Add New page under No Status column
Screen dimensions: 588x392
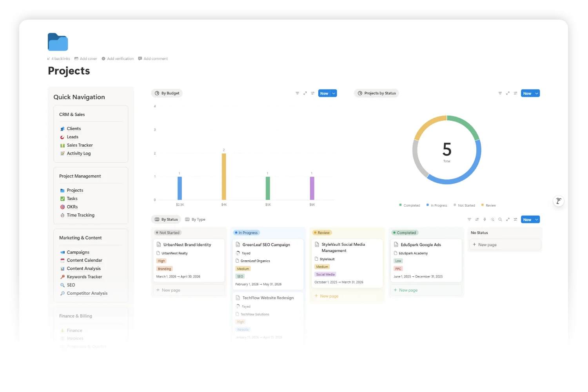pos(505,245)
